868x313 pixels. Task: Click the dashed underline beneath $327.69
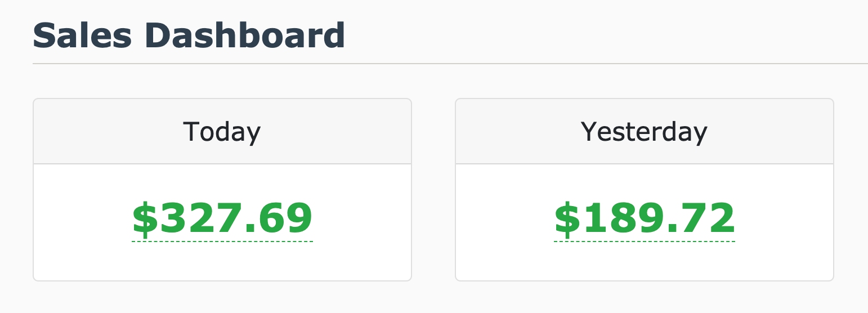222,242
